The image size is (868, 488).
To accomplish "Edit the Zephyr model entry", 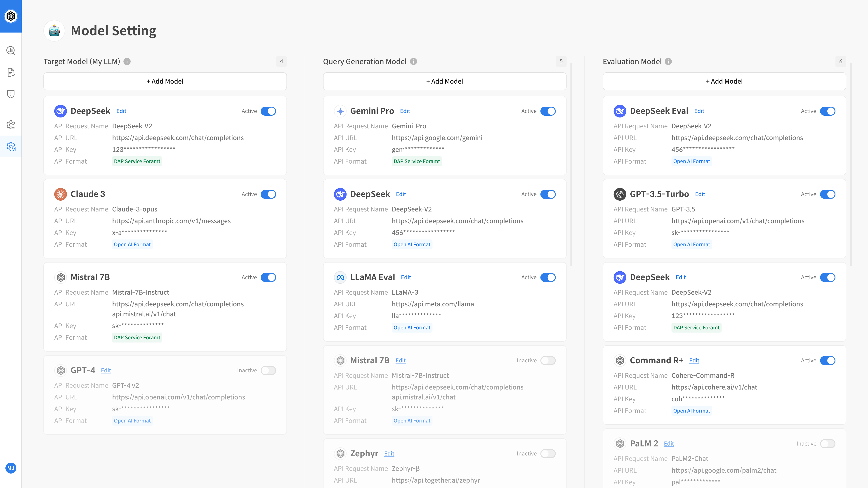I will tap(389, 454).
